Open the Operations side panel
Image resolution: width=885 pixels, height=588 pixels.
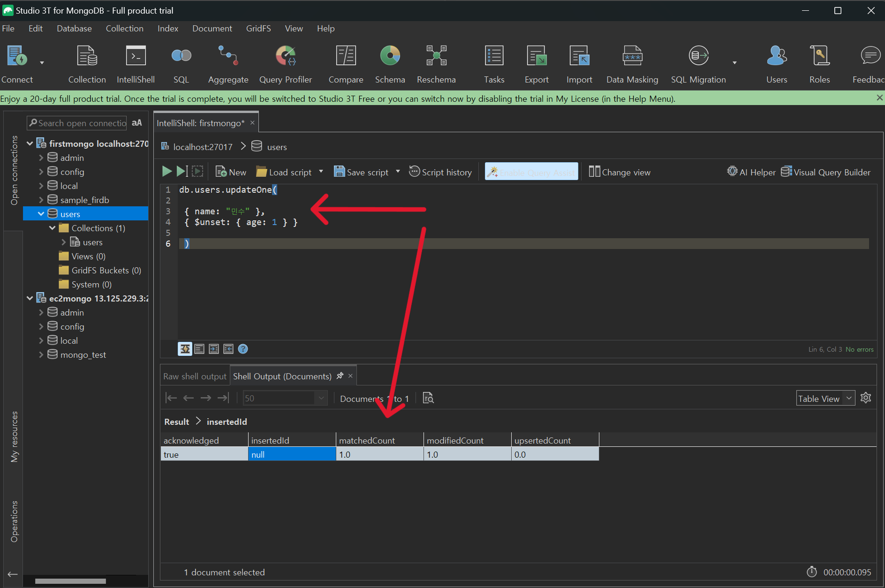(x=14, y=521)
